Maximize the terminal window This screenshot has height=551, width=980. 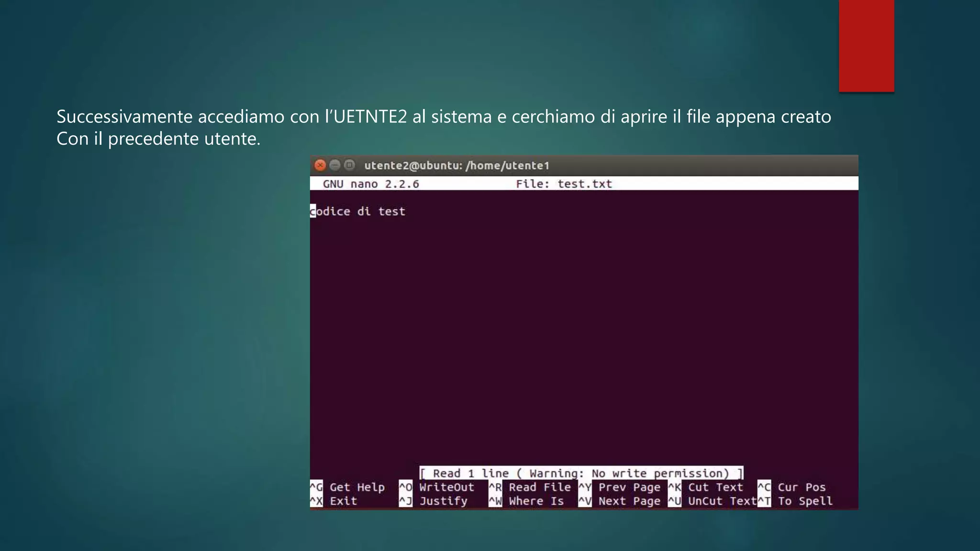[x=350, y=165]
